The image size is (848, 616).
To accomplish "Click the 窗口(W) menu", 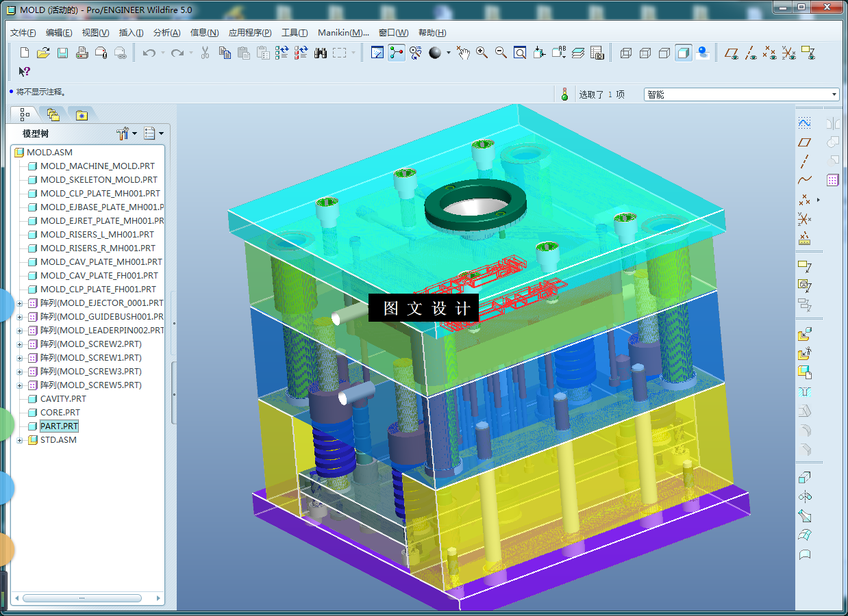I will pos(393,33).
